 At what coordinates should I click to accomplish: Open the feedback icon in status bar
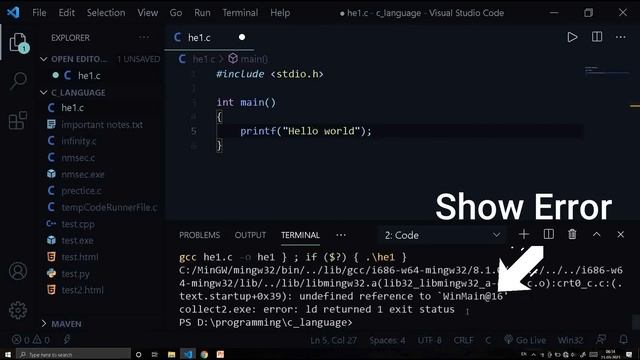click(601, 340)
